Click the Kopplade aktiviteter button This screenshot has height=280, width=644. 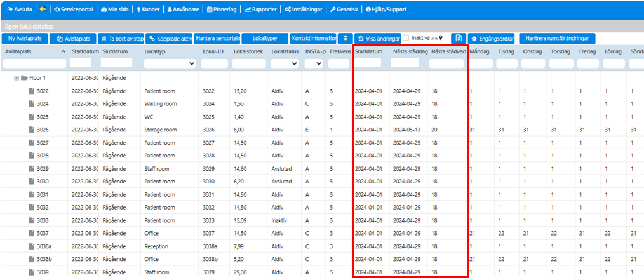pyautogui.click(x=169, y=39)
